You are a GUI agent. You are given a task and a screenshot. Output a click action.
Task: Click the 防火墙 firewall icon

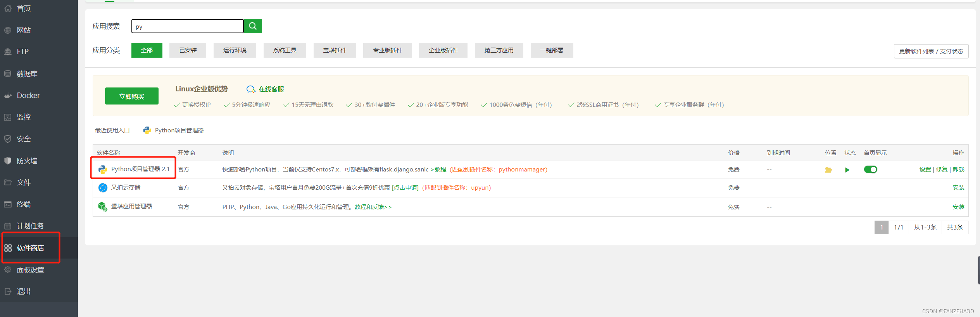pos(8,161)
